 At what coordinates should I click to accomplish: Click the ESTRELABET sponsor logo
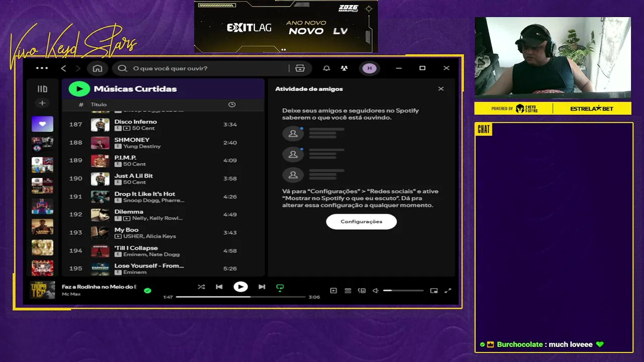(592, 109)
